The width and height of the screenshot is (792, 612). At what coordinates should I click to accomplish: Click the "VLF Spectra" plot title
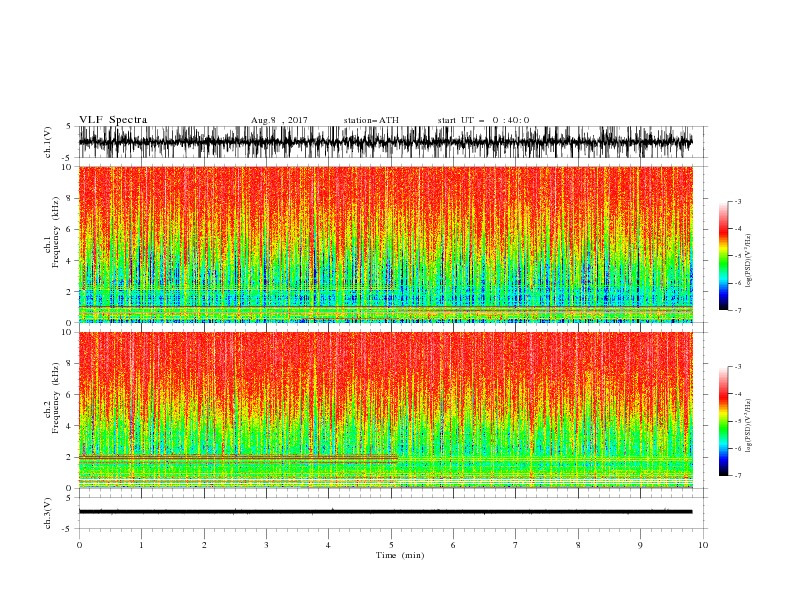[113, 120]
